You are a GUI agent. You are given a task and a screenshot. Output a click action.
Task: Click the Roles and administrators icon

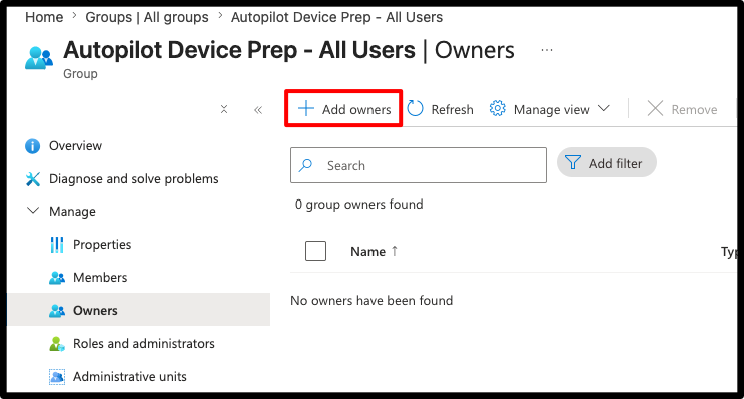coord(57,343)
